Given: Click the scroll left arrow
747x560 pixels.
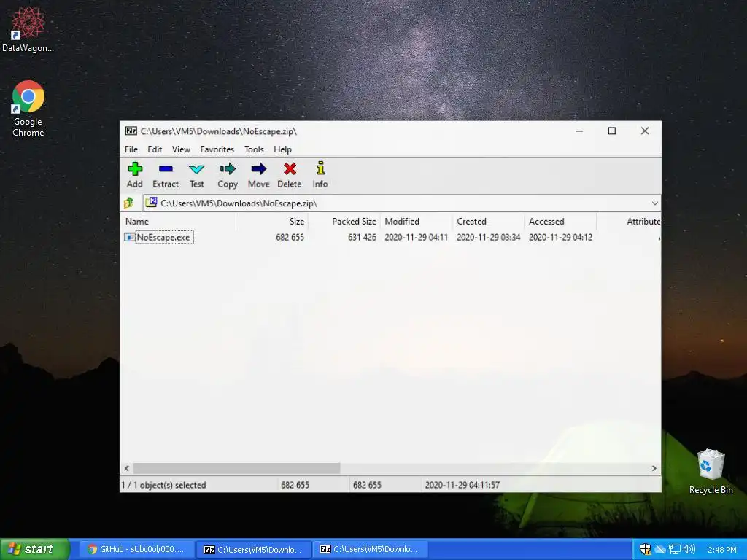Looking at the screenshot, I should point(127,469).
